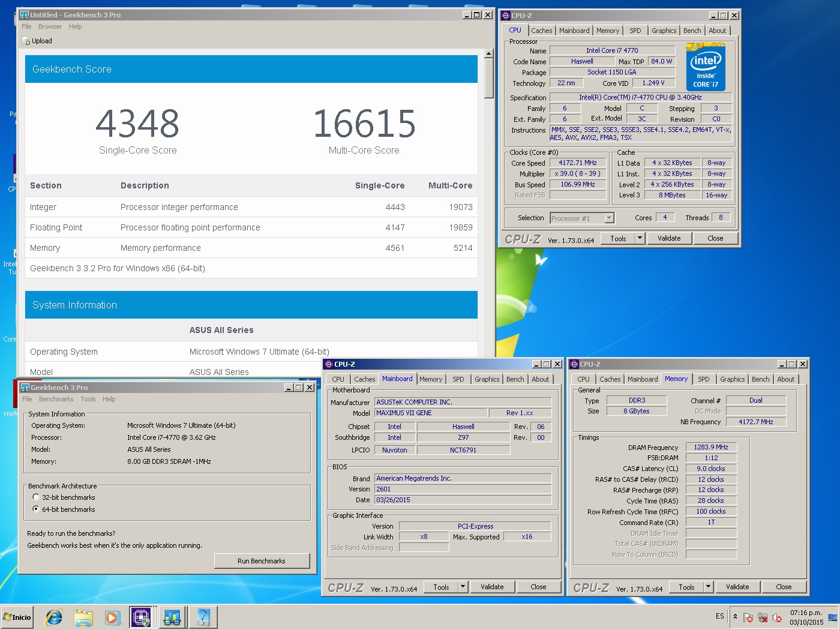Expand Tools arrow in Mainboard CPU-Z window
The height and width of the screenshot is (630, 840).
pyautogui.click(x=463, y=587)
